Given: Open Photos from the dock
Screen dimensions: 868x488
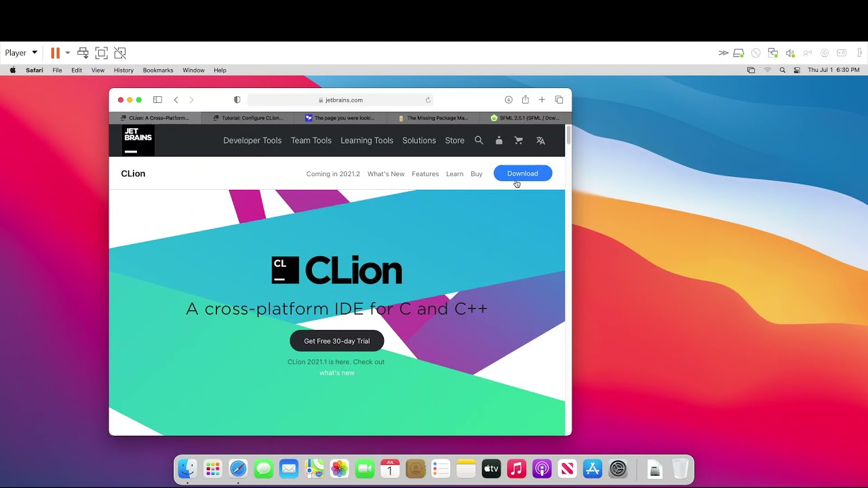Looking at the screenshot, I should click(x=339, y=468).
